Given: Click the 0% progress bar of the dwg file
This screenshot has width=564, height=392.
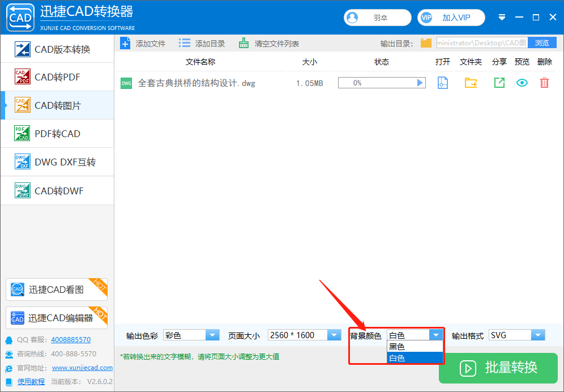Looking at the screenshot, I should [x=382, y=83].
